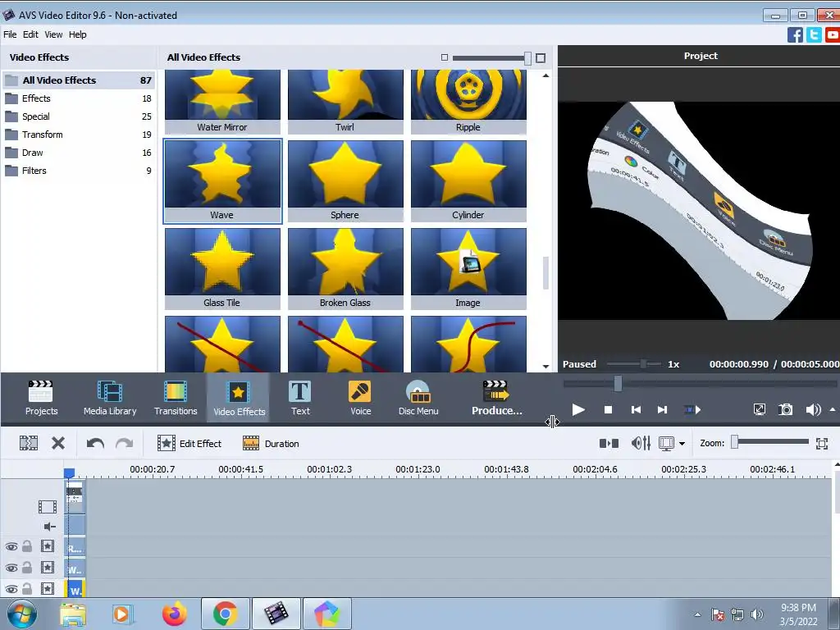The image size is (840, 630).
Task: Open the Projects section
Action: pos(41,398)
